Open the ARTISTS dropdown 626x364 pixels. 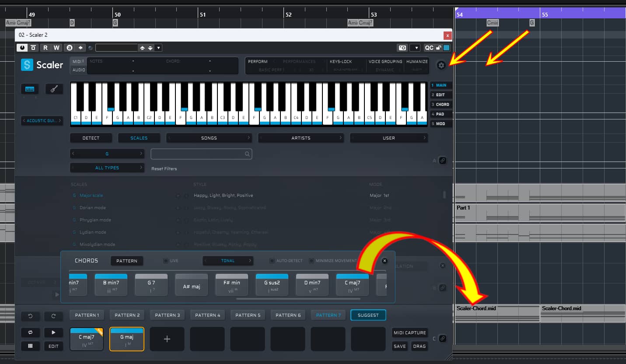pos(301,138)
